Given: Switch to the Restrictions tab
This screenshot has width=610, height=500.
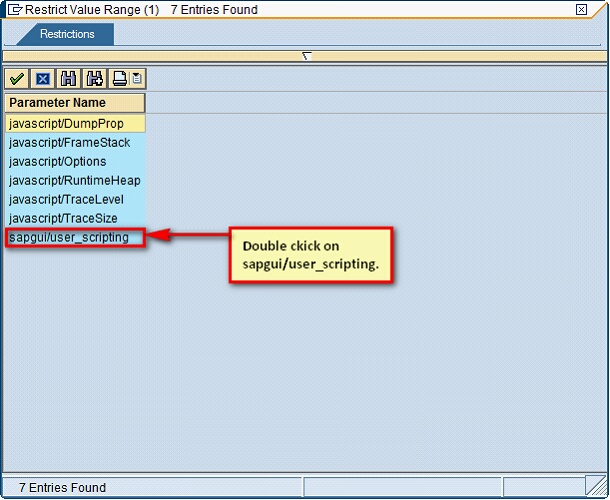Looking at the screenshot, I should pos(67,34).
